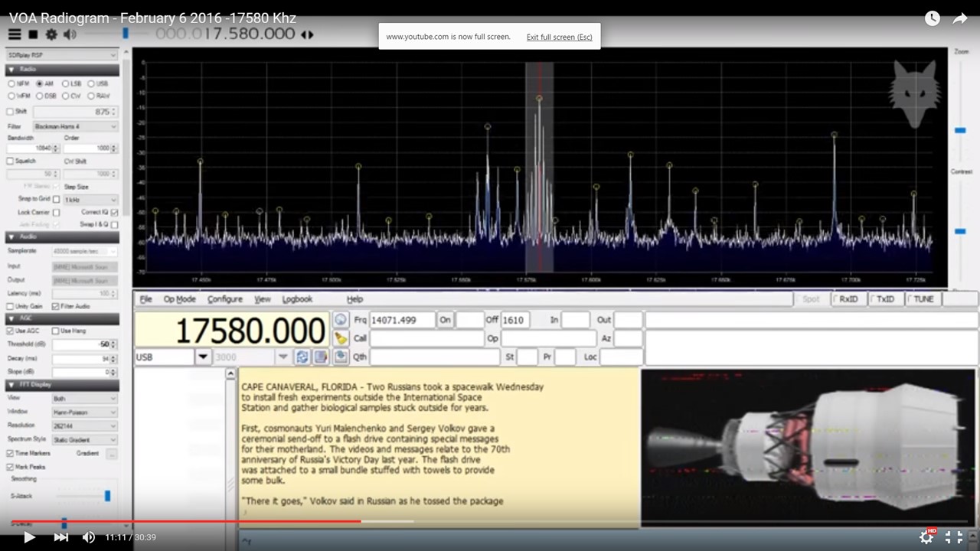Stop the SDR radio with stop icon
Screen dimensions: 980x551
click(33, 34)
